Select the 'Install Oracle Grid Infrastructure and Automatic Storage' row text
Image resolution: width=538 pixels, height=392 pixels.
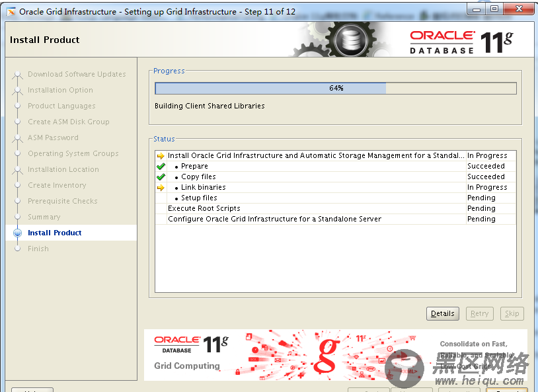(316, 155)
